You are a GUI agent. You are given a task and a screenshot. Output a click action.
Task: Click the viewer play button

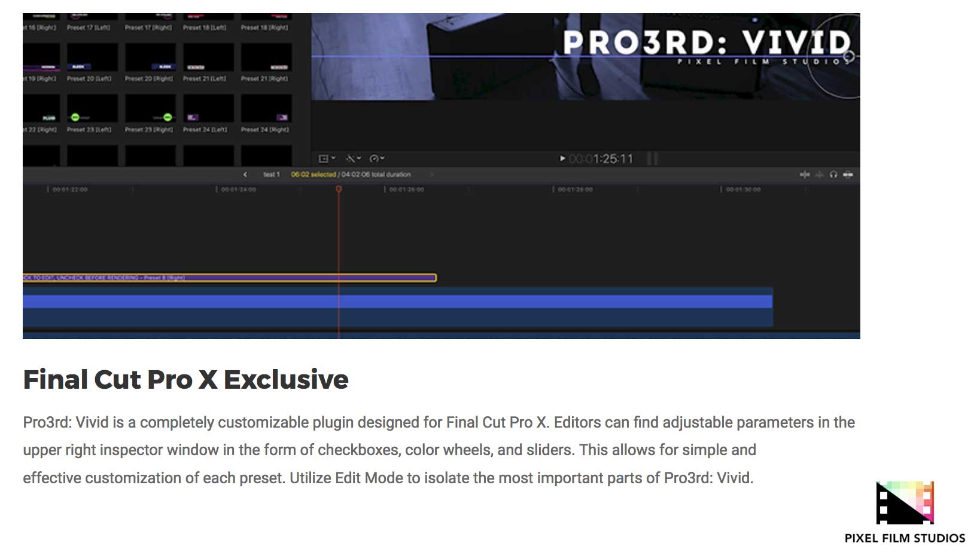pos(562,158)
